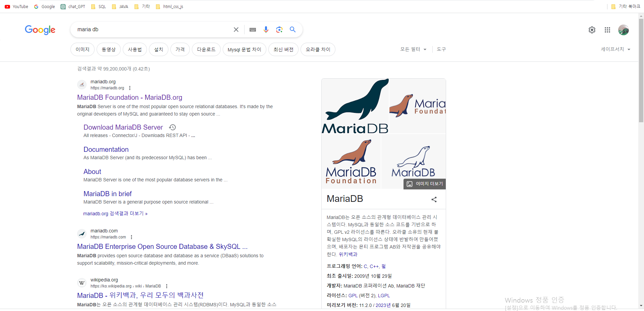
Task: Select the 동영상 filter chip
Action: [109, 49]
